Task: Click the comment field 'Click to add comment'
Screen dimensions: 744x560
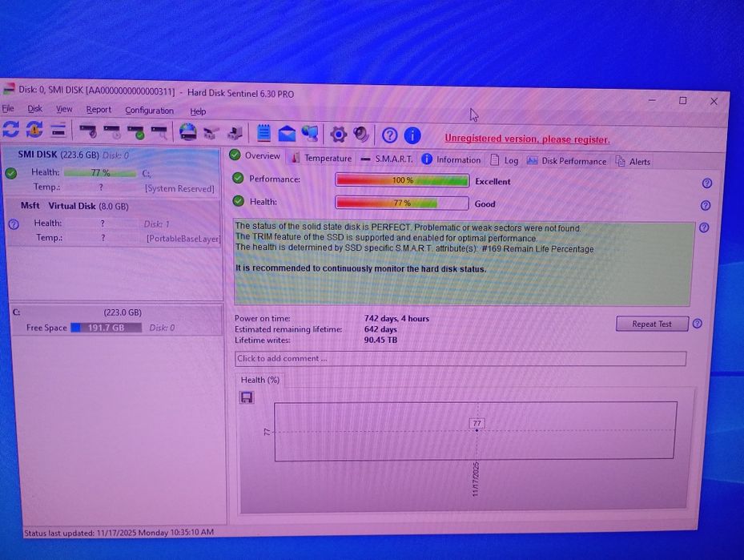Action: pyautogui.click(x=460, y=358)
